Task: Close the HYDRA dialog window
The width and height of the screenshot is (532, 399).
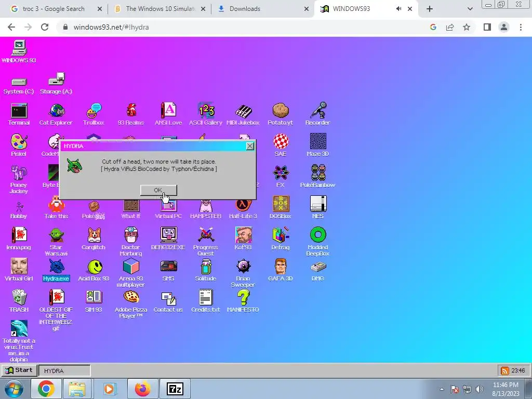Action: [250, 146]
